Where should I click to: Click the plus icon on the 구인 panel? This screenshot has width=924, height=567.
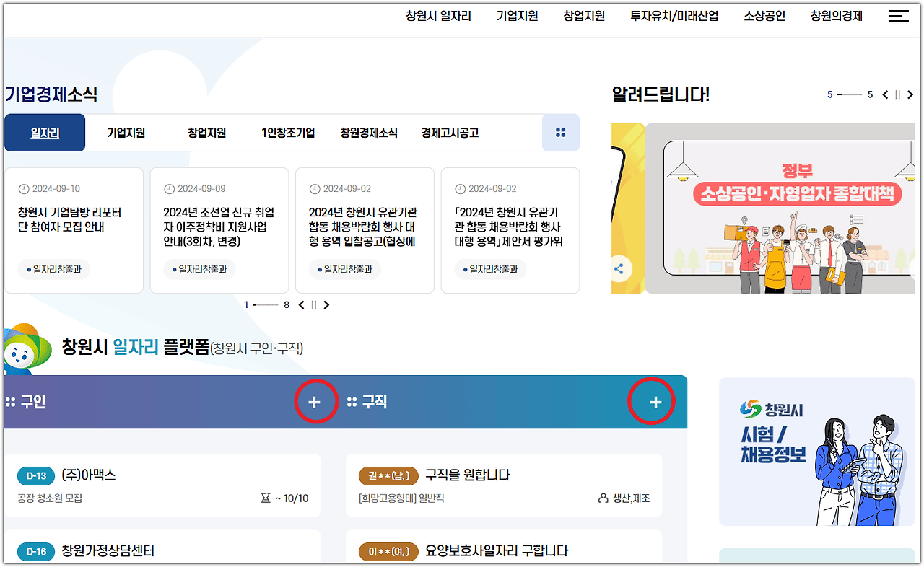point(315,402)
